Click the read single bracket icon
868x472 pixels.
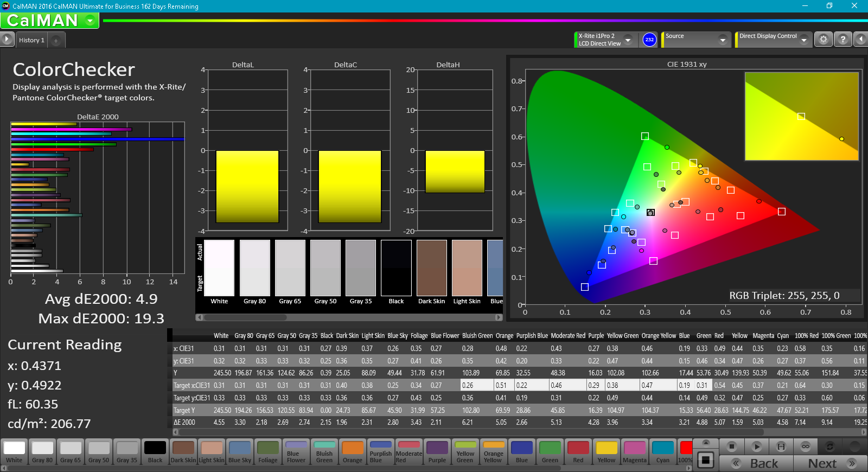pyautogui.click(x=781, y=447)
